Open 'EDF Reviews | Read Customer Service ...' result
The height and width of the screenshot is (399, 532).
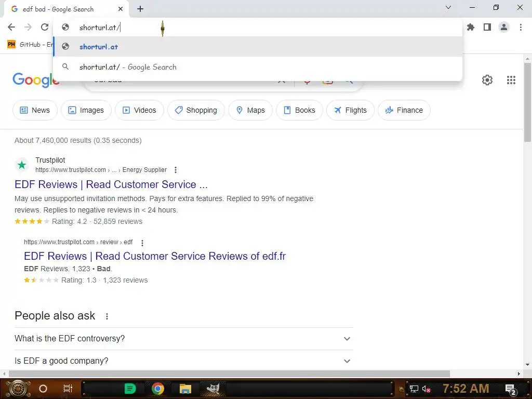111,184
